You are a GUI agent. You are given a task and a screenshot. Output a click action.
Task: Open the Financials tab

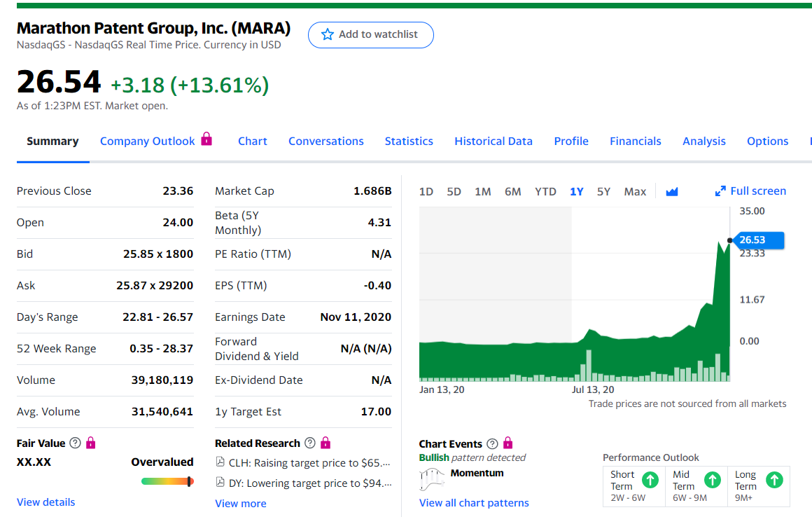635,141
